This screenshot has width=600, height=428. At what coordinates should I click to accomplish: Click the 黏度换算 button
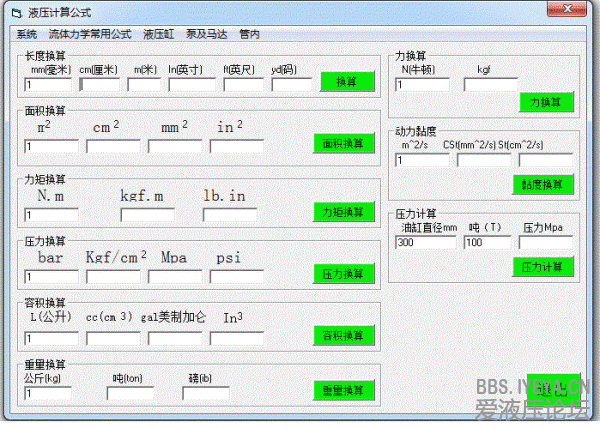543,185
